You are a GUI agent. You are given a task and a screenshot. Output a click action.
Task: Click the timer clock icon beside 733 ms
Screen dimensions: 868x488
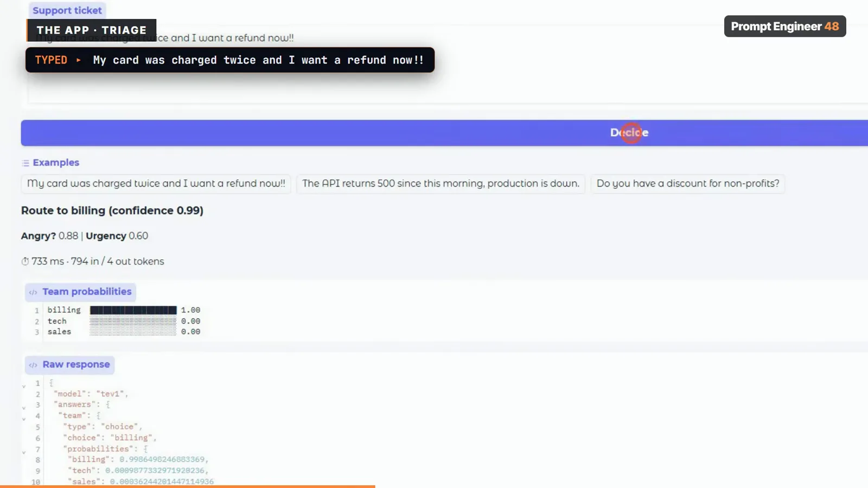click(25, 261)
